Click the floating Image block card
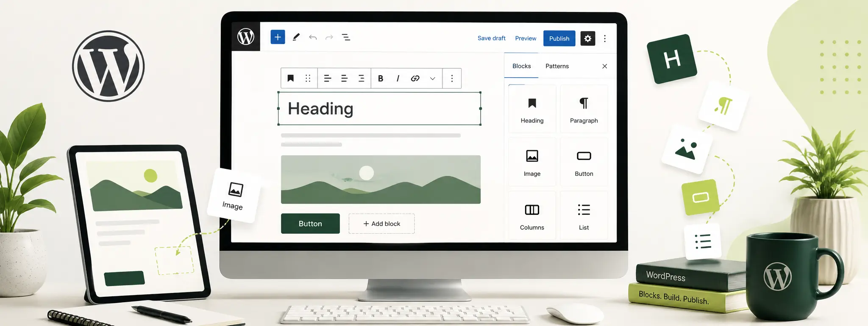Image resolution: width=868 pixels, height=326 pixels. [234, 196]
